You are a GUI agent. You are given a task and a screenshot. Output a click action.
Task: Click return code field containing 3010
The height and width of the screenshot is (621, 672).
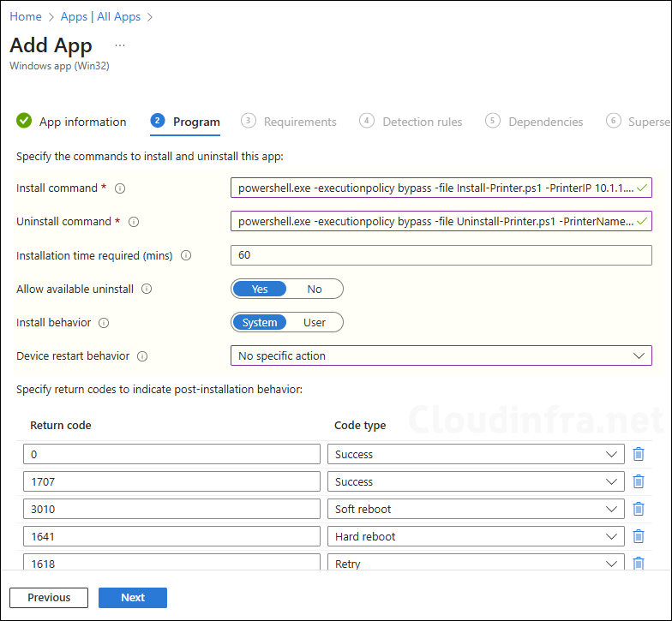(x=171, y=509)
